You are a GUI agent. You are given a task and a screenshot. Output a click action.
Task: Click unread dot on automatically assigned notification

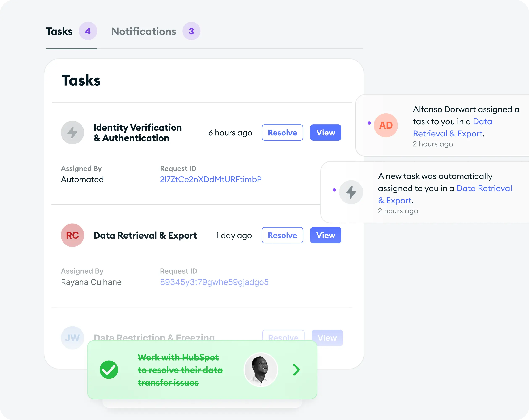tap(334, 190)
